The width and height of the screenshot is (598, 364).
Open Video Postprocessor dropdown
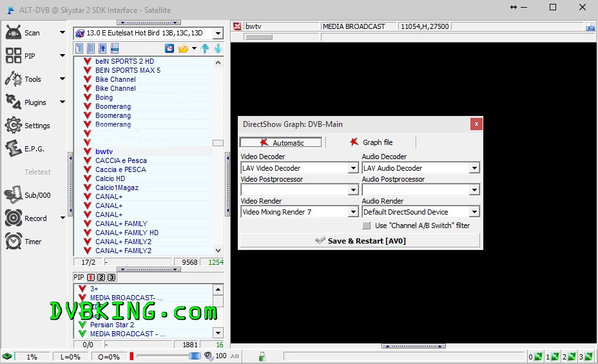[x=353, y=189]
